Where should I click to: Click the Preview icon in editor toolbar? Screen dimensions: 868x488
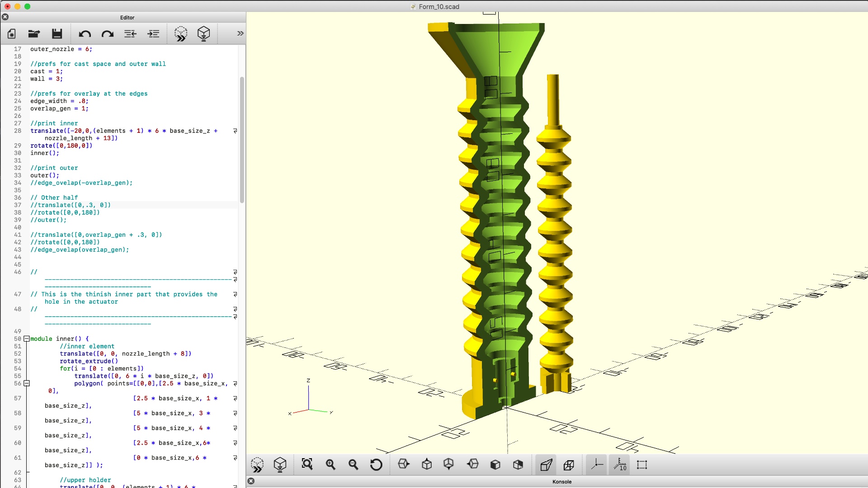181,34
